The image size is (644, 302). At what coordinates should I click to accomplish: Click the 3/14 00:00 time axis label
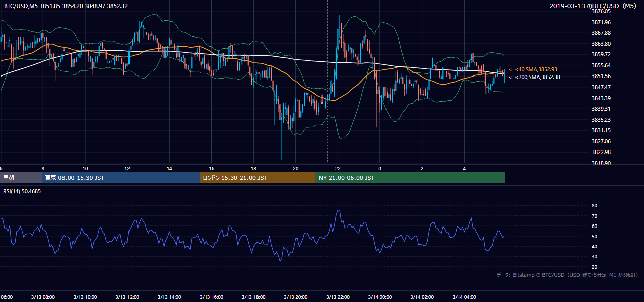380,297
